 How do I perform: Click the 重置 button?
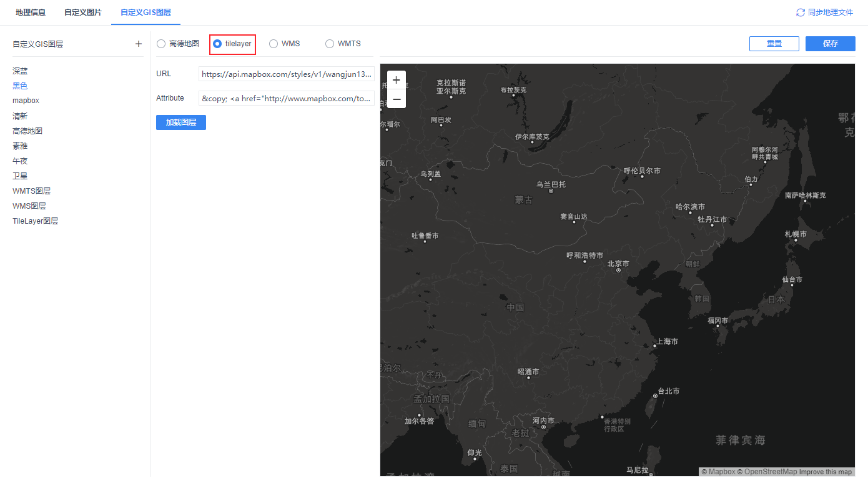(x=774, y=44)
